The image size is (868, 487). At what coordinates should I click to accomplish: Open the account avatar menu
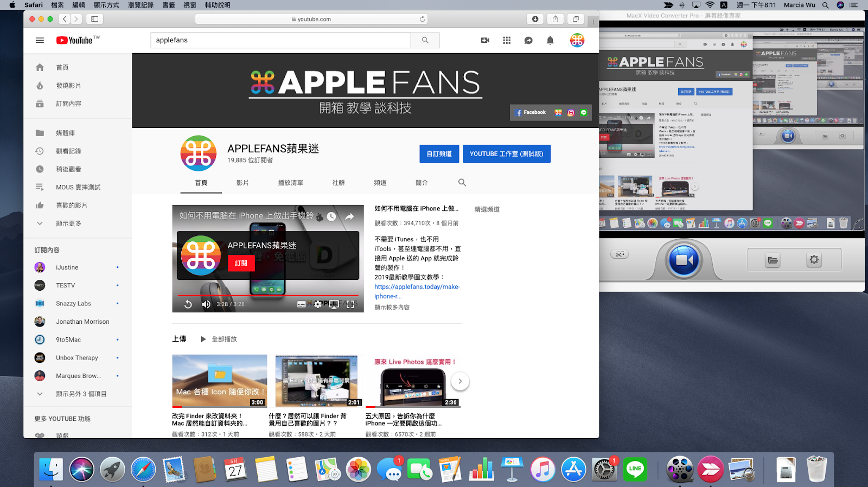click(577, 40)
